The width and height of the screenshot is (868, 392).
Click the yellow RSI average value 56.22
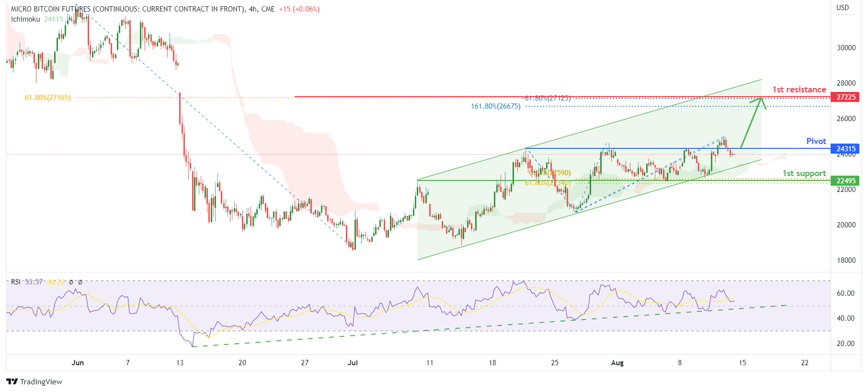coord(56,282)
